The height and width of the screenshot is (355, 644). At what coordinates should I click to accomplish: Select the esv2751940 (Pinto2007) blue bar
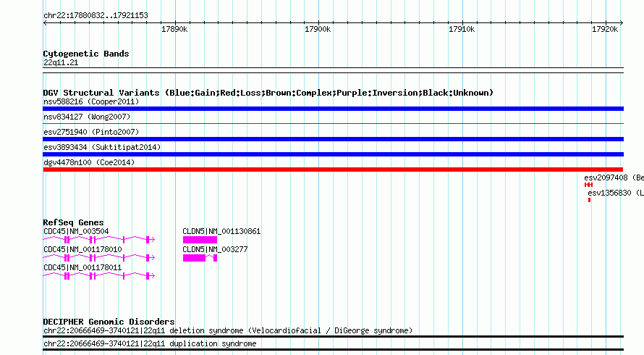[333, 139]
